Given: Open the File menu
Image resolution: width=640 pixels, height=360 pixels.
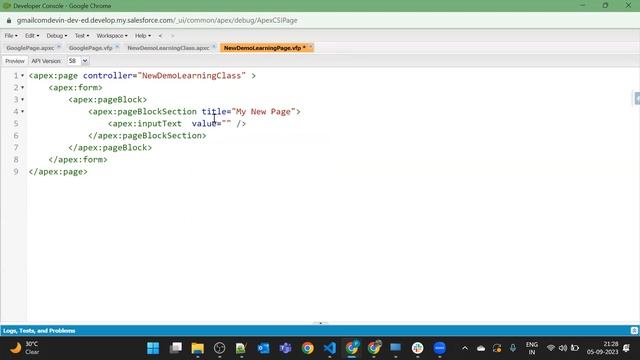Looking at the screenshot, I should [11, 36].
